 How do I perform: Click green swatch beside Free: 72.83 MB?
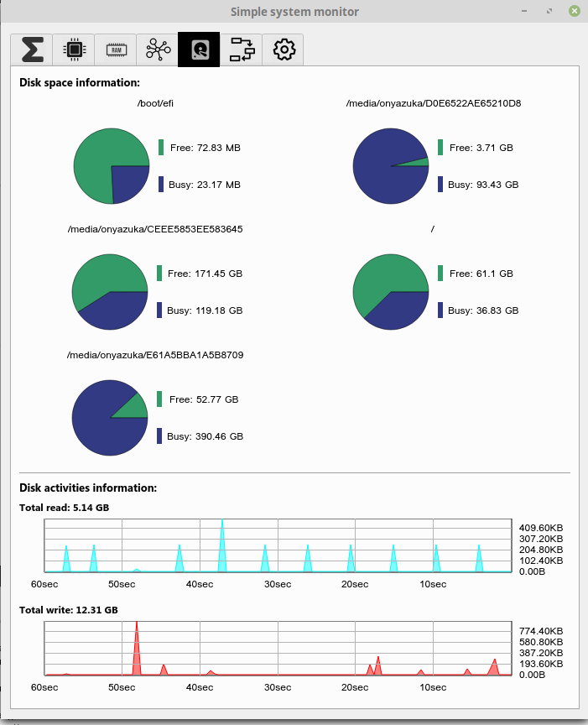[x=161, y=148]
